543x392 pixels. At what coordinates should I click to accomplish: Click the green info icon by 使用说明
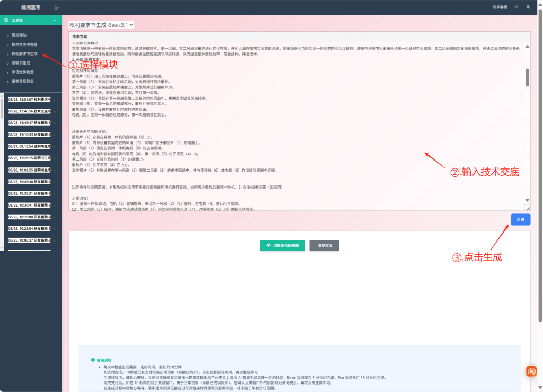click(92, 360)
